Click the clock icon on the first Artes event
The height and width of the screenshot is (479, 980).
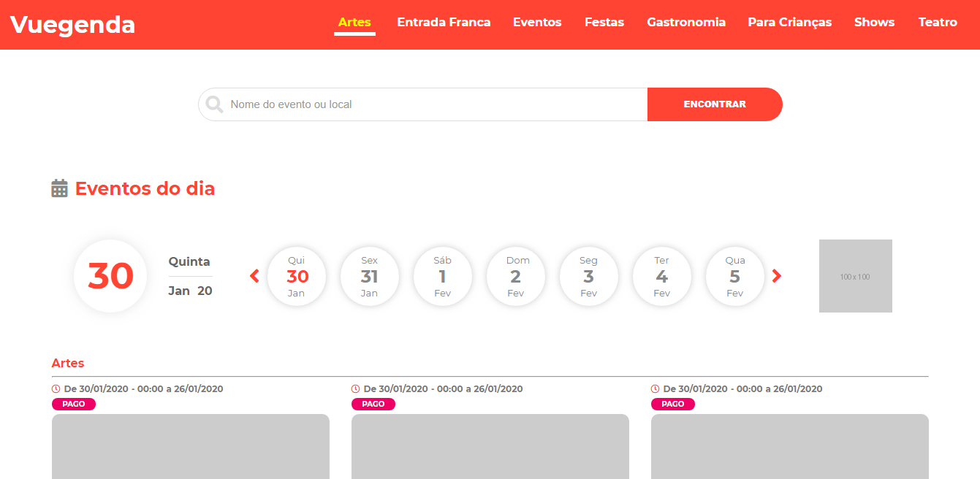tap(55, 388)
